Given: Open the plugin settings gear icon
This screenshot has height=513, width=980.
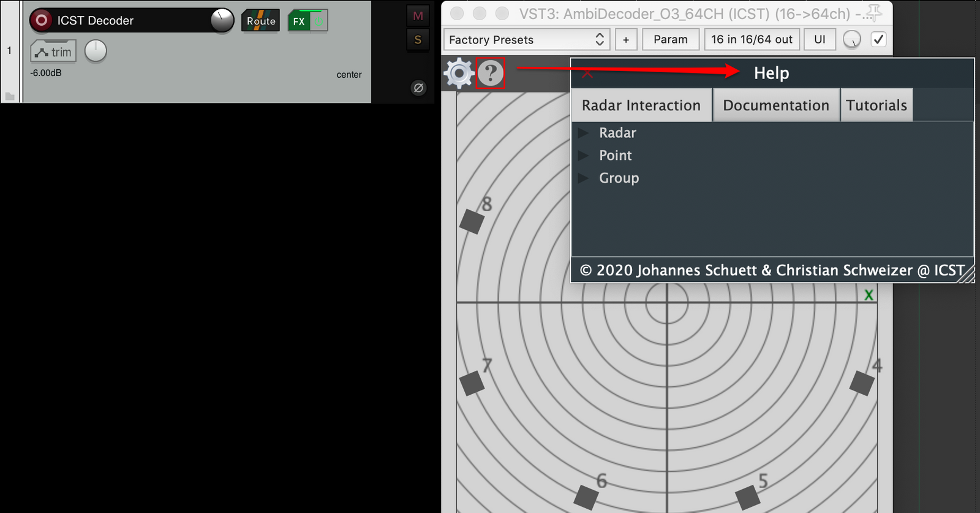Looking at the screenshot, I should click(459, 74).
